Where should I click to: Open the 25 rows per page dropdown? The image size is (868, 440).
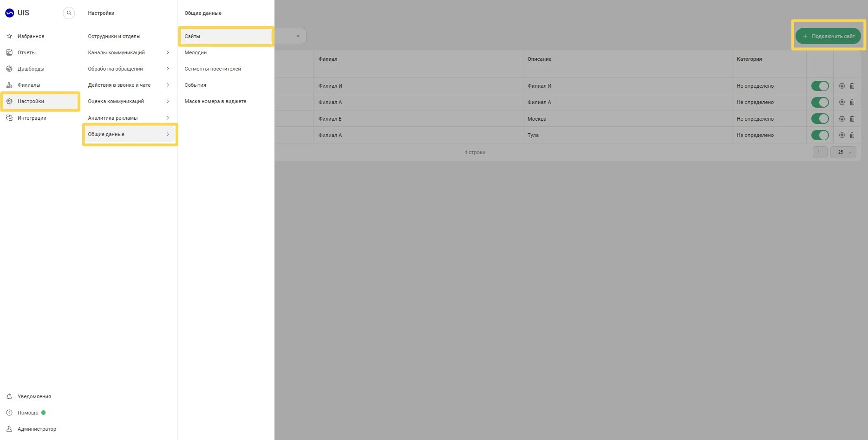tap(843, 152)
